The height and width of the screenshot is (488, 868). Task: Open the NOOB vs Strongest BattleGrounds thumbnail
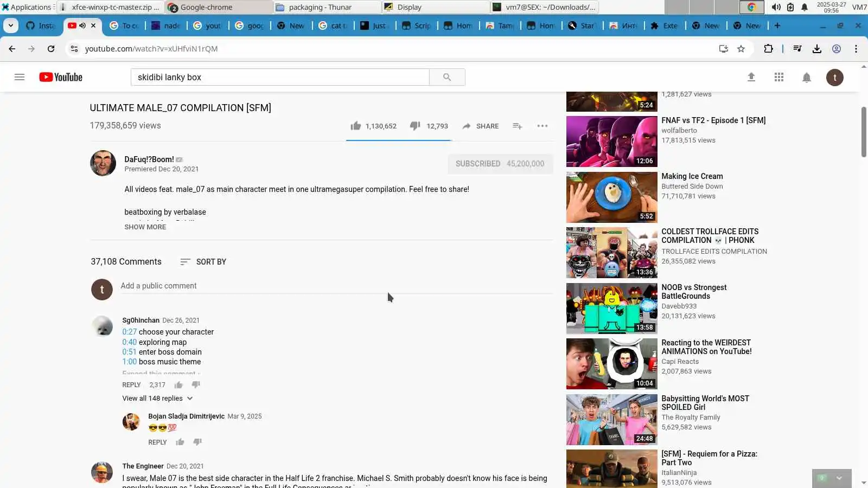point(611,309)
